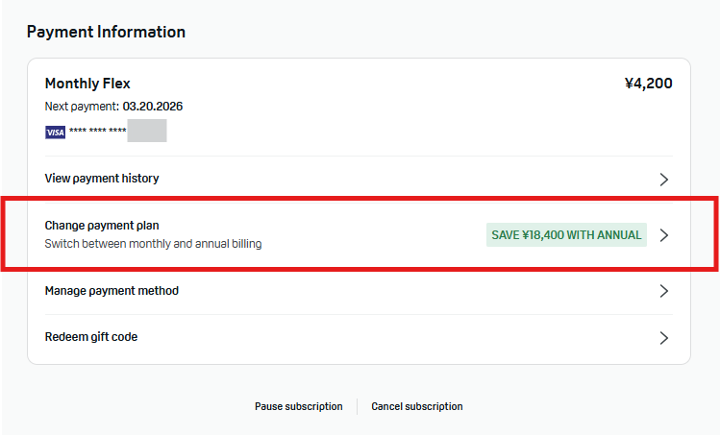720x436 pixels.
Task: Click the gray redacted card digits box
Action: tap(146, 131)
